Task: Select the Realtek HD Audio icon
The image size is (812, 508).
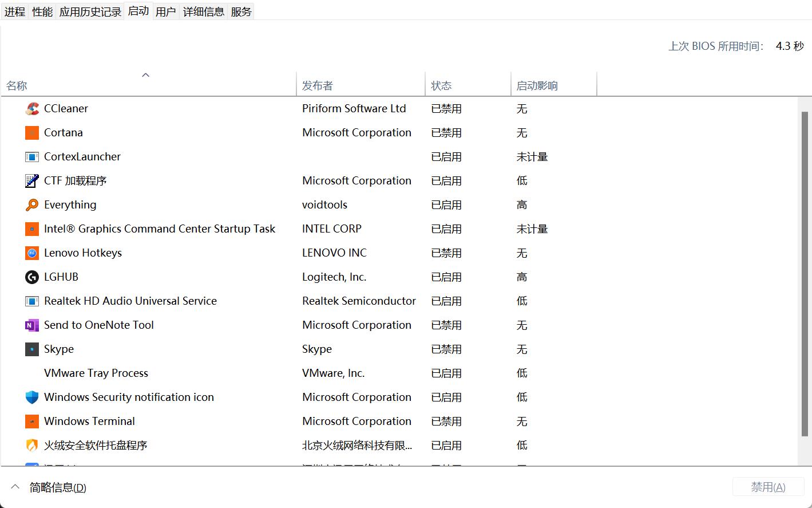Action: coord(32,301)
